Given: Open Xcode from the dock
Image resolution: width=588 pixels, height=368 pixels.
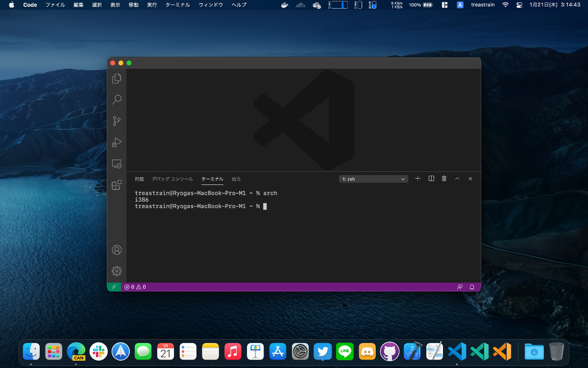Looking at the screenshot, I should 412,351.
